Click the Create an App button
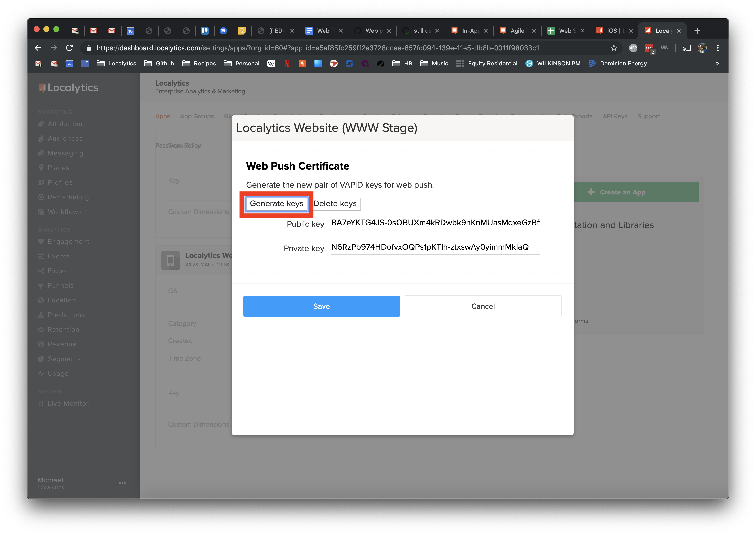This screenshot has width=756, height=535. [636, 192]
